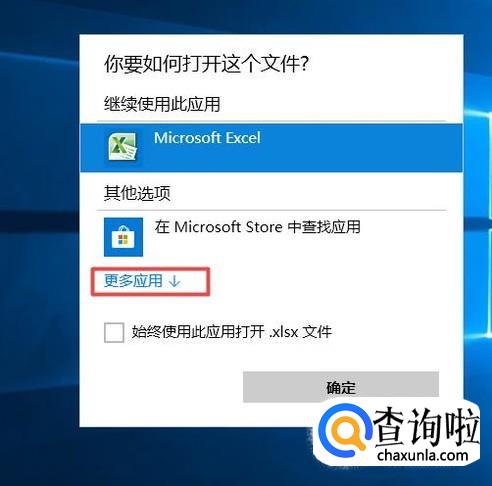Click the 查询啦 magnifier logo icon
This screenshot has width=492, height=486.
pos(344,432)
